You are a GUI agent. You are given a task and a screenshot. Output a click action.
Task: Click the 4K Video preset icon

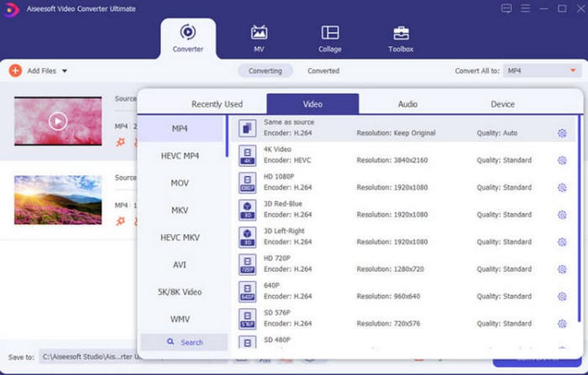pos(248,155)
